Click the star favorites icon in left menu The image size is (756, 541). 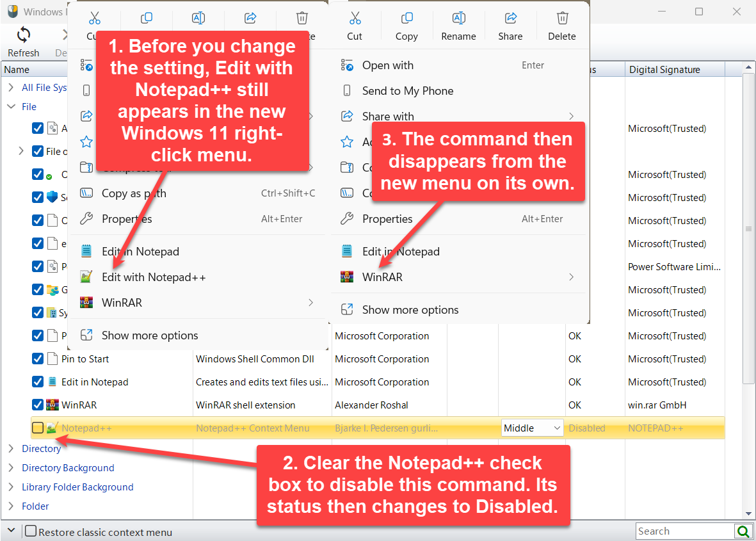(x=86, y=141)
